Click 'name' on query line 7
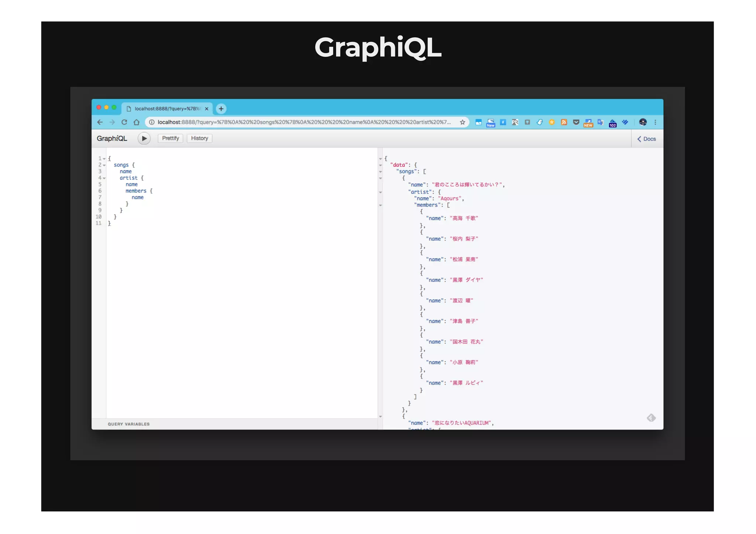This screenshot has width=756, height=534. coord(137,197)
